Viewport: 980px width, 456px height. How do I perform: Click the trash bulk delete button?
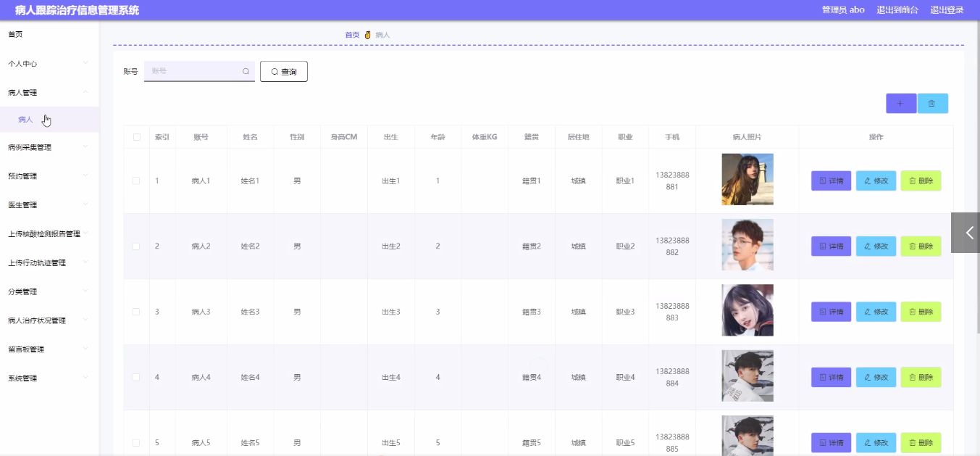tap(932, 104)
